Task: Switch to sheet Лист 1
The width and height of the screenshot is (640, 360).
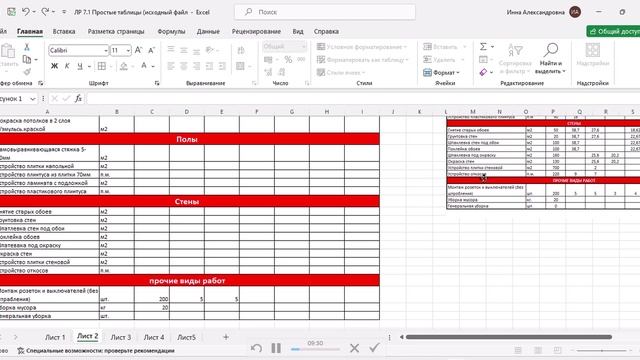Action: point(55,337)
